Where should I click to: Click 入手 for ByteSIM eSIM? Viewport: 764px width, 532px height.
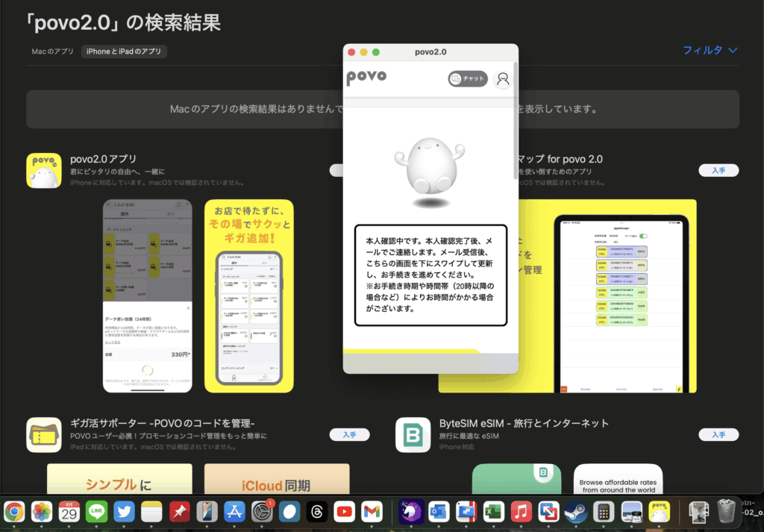[x=718, y=434]
